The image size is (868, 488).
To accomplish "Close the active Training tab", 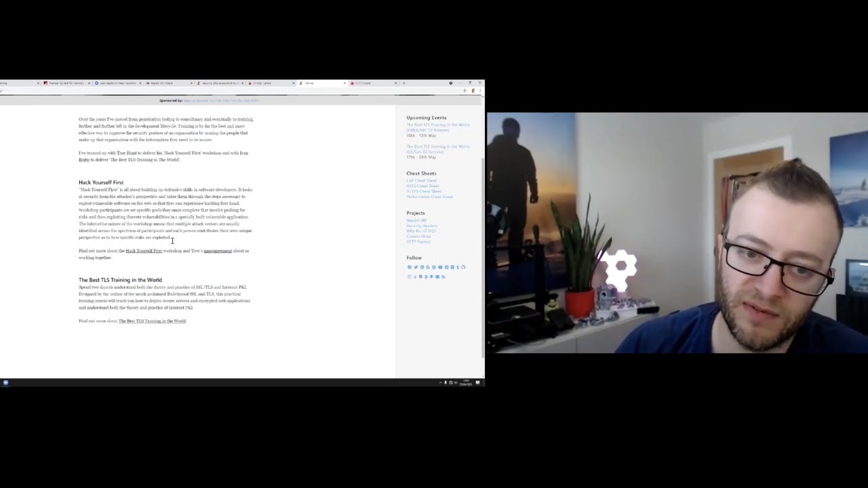I will pos(344,83).
